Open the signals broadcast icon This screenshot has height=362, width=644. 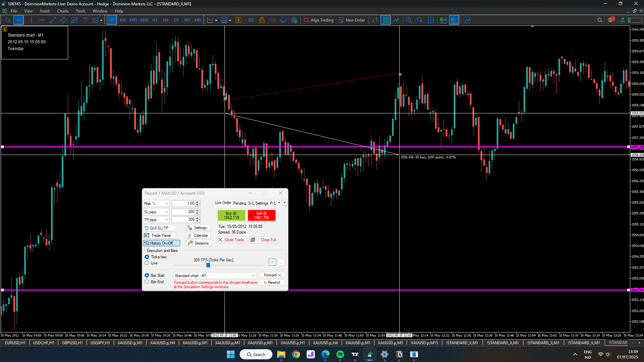(273, 20)
